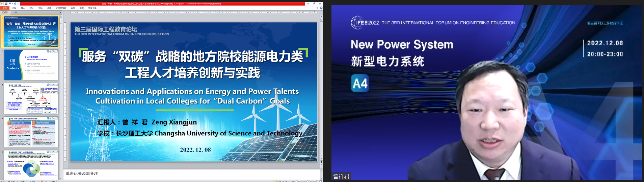Select slide 4 thumbnail in the pane
This screenshot has width=644, height=182.
click(x=32, y=132)
